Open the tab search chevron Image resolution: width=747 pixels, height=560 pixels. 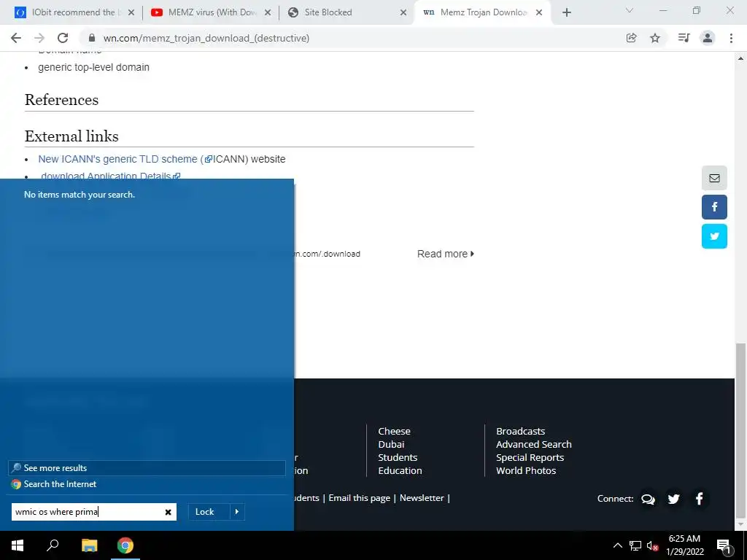coord(630,10)
